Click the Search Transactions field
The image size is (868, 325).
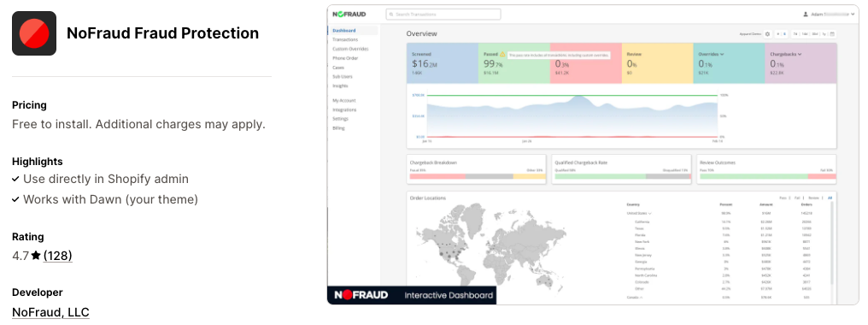[443, 15]
